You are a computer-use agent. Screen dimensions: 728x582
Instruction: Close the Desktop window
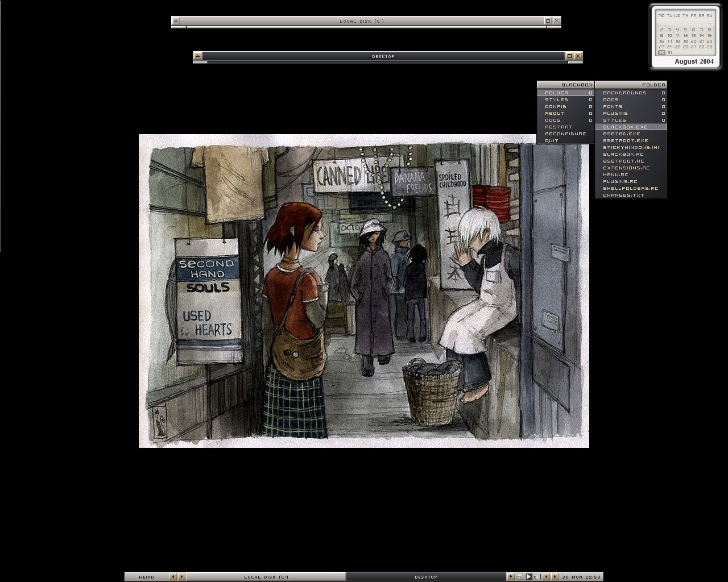[578, 56]
